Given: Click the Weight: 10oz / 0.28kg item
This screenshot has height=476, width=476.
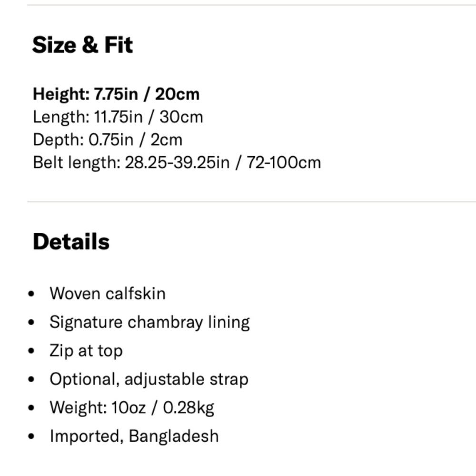Looking at the screenshot, I should pos(132,408).
